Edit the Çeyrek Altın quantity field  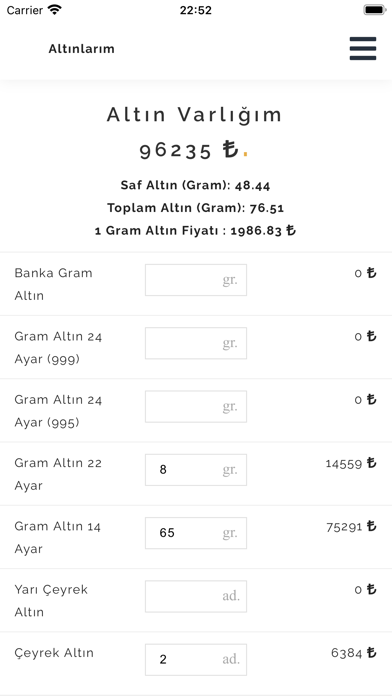tap(196, 660)
